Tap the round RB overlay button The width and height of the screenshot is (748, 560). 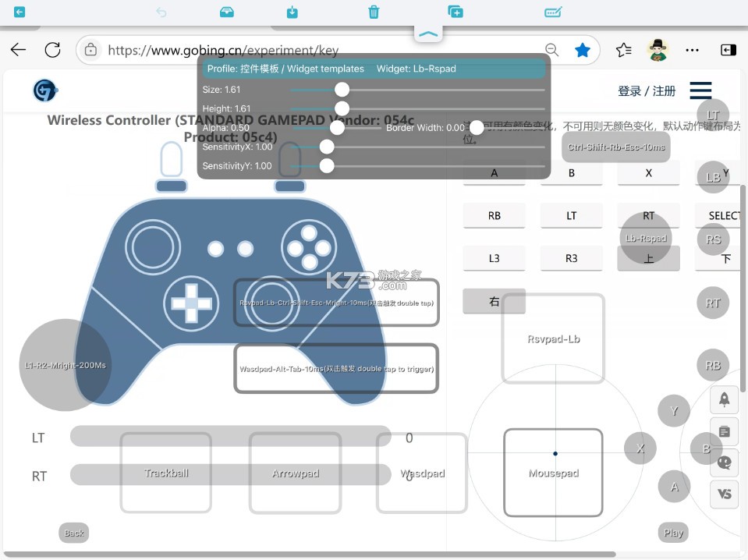pyautogui.click(x=713, y=365)
